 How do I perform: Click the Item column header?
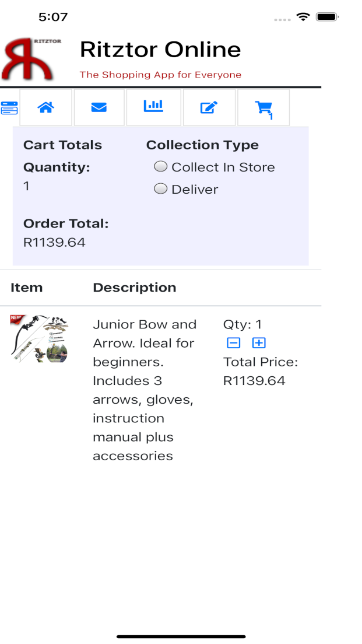(26, 288)
